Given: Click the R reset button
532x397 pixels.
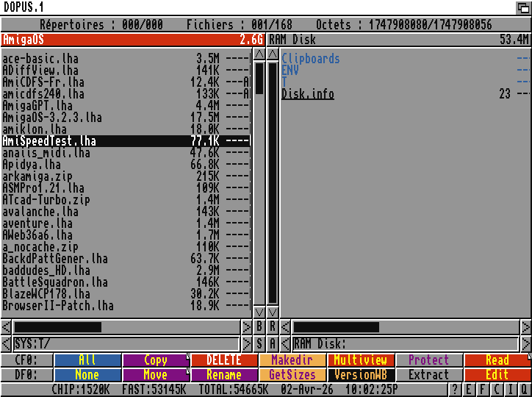Looking at the screenshot, I should coord(273,326).
